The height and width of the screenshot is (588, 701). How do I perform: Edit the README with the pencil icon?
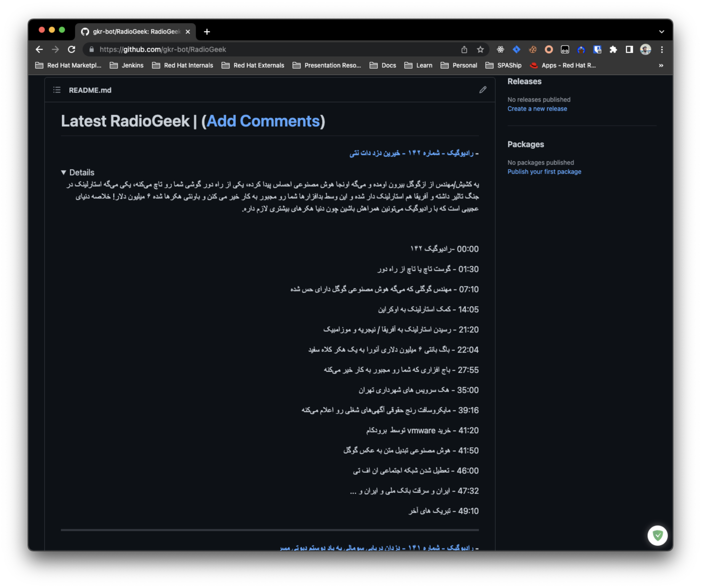point(483,90)
